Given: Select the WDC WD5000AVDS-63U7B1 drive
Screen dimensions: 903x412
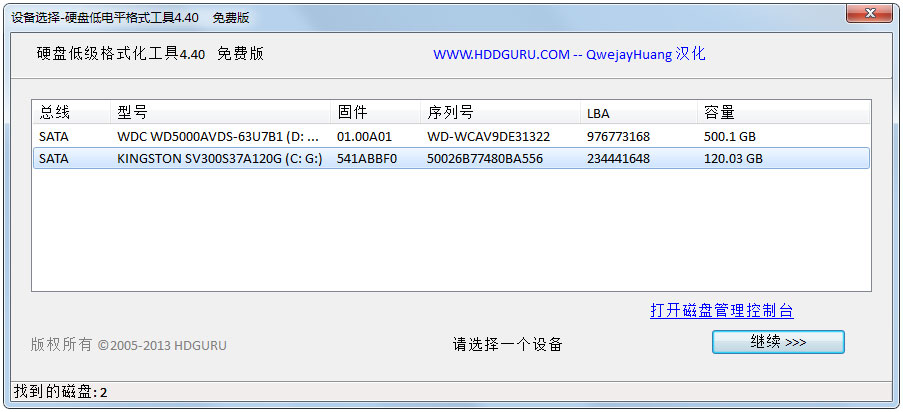Looking at the screenshot, I should pyautogui.click(x=451, y=137).
